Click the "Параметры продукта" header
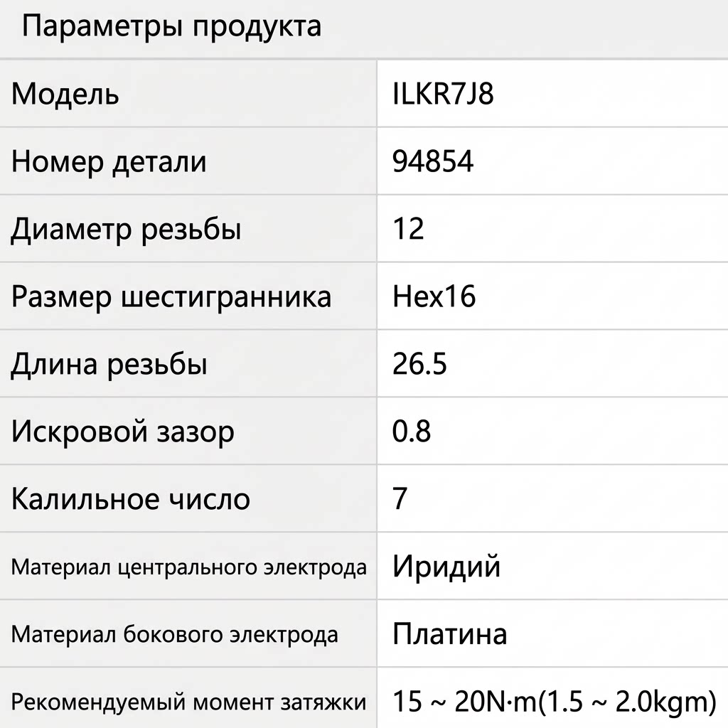This screenshot has height=728, width=728. click(172, 27)
